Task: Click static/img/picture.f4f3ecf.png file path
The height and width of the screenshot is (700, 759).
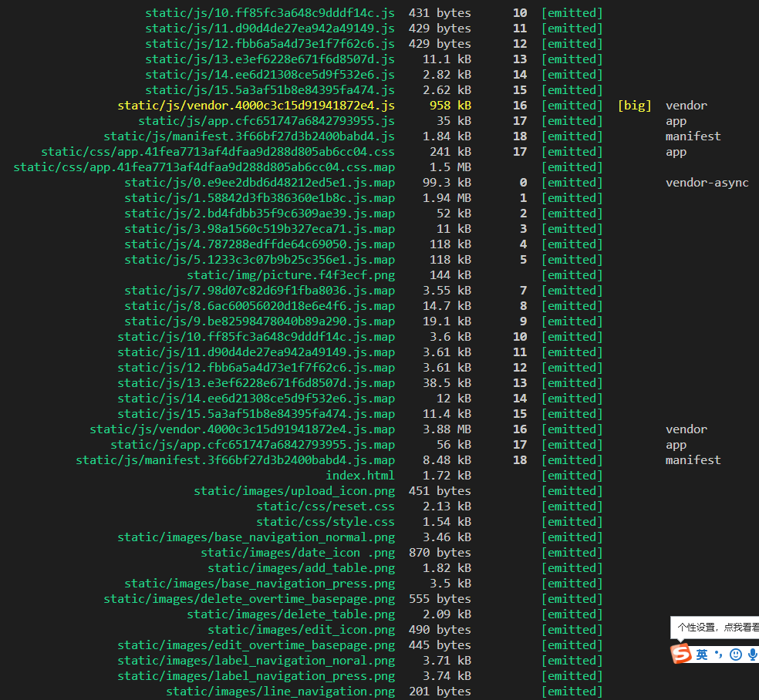Action: [291, 275]
